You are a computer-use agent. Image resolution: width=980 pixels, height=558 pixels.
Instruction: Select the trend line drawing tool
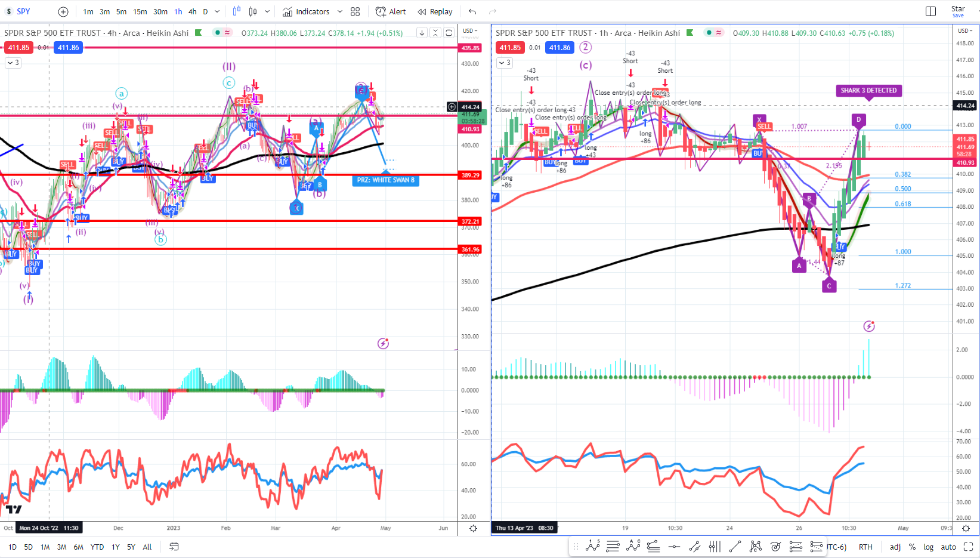coord(735,546)
